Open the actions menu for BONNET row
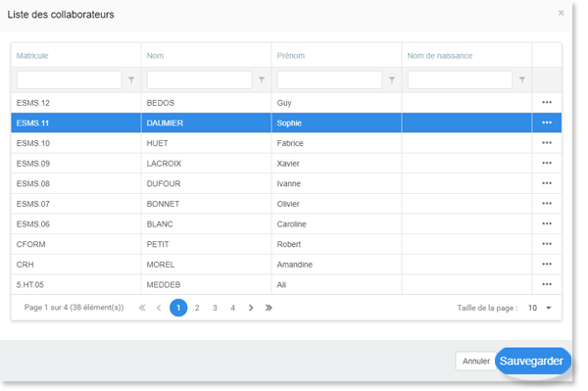Viewport: 588px width, 391px height. [x=547, y=204]
